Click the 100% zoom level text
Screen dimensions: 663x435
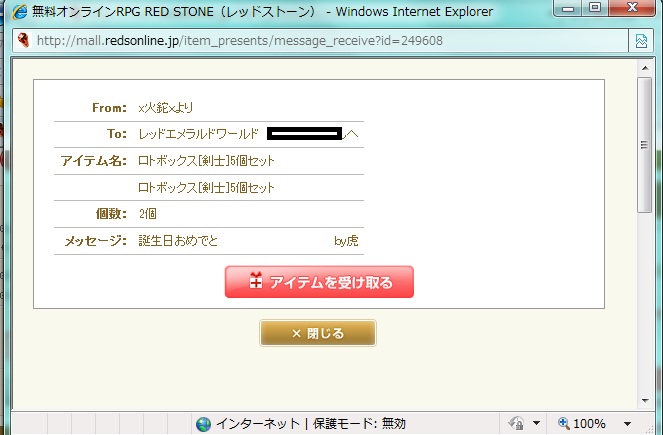[x=589, y=424]
